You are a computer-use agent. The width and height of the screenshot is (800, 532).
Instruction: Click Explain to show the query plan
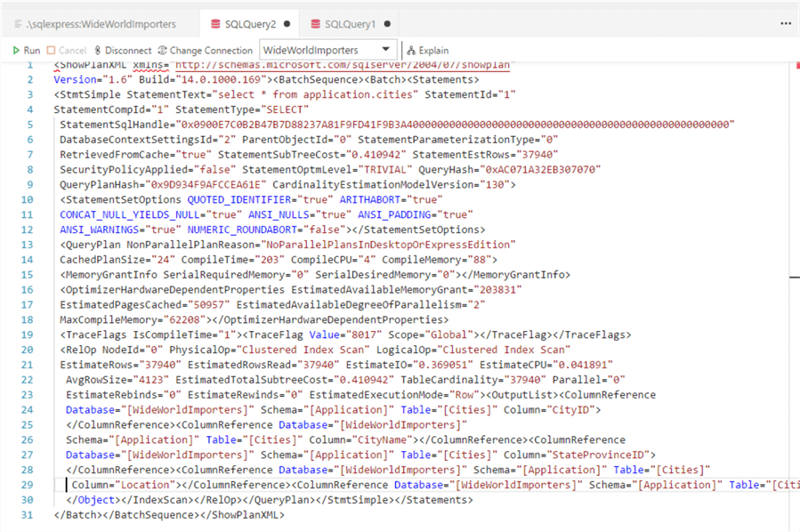click(x=428, y=51)
